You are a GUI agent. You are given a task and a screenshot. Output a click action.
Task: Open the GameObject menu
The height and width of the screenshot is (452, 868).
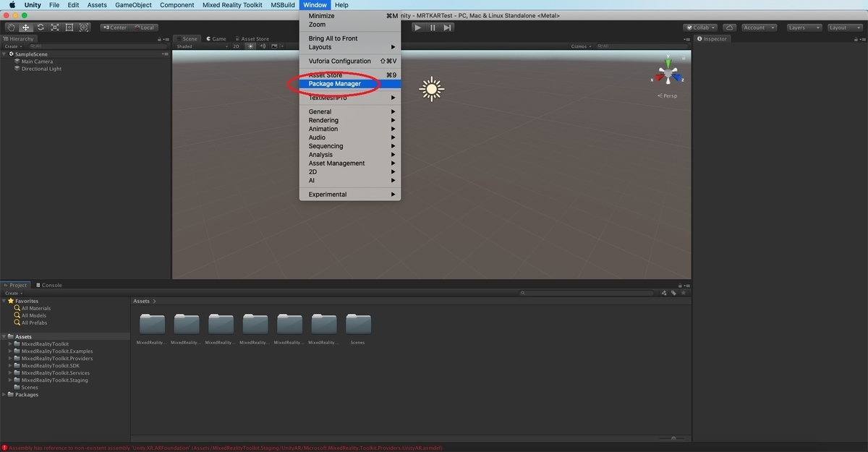pyautogui.click(x=134, y=5)
